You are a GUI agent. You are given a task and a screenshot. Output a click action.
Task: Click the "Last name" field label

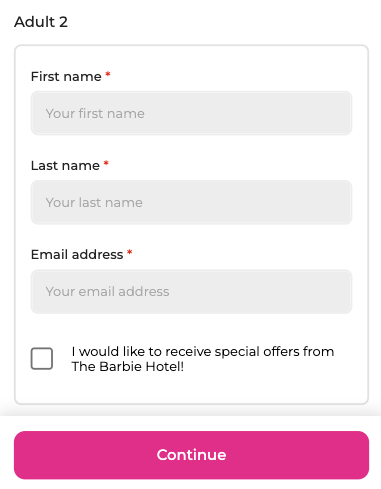65,166
